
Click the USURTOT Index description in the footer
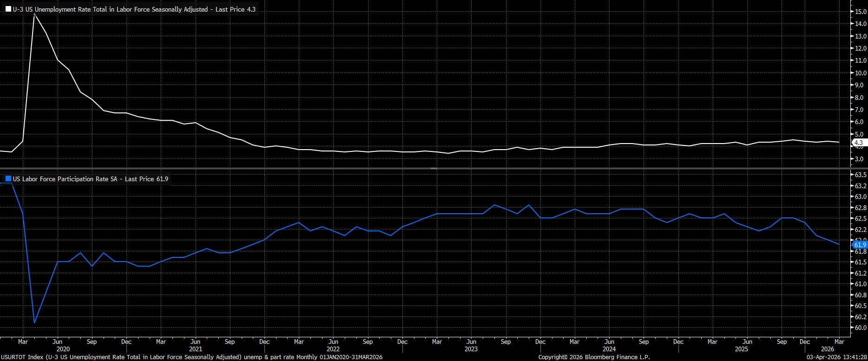click(x=191, y=357)
